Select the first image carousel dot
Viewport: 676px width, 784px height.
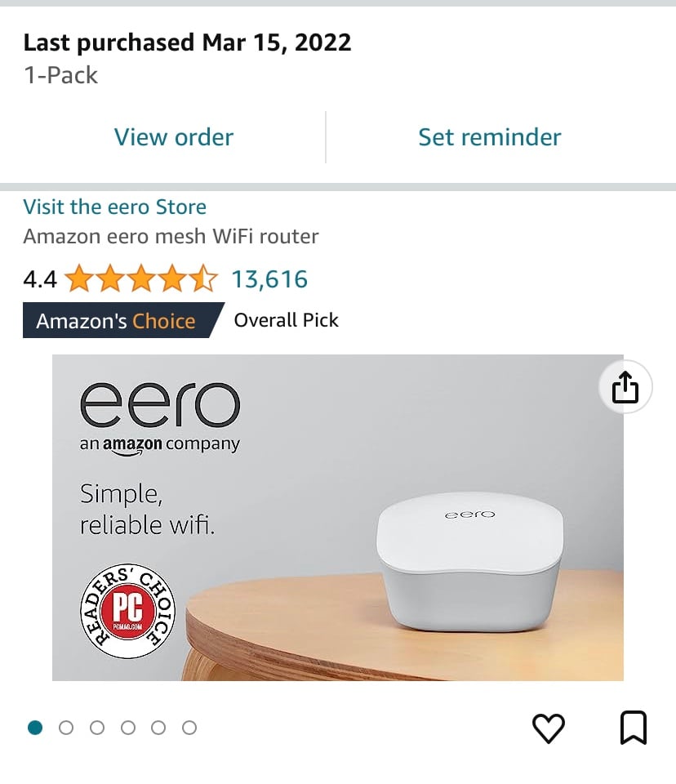point(35,728)
